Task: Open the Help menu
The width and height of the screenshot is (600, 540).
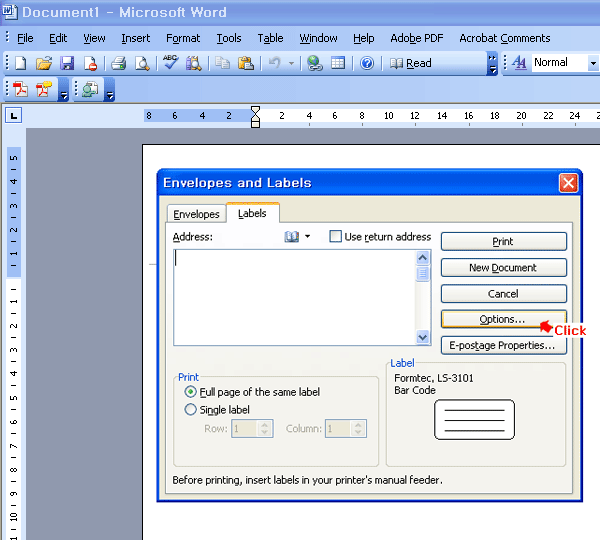Action: (x=364, y=38)
